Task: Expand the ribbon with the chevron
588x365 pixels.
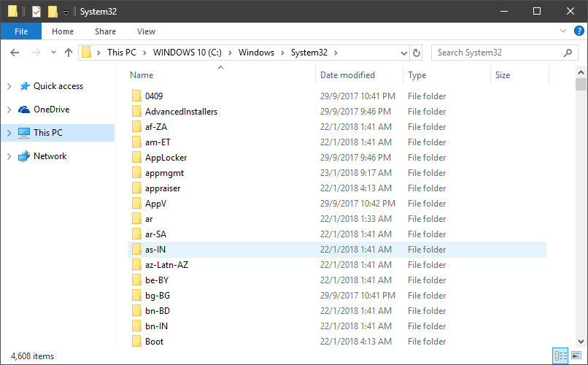Action: [563, 31]
